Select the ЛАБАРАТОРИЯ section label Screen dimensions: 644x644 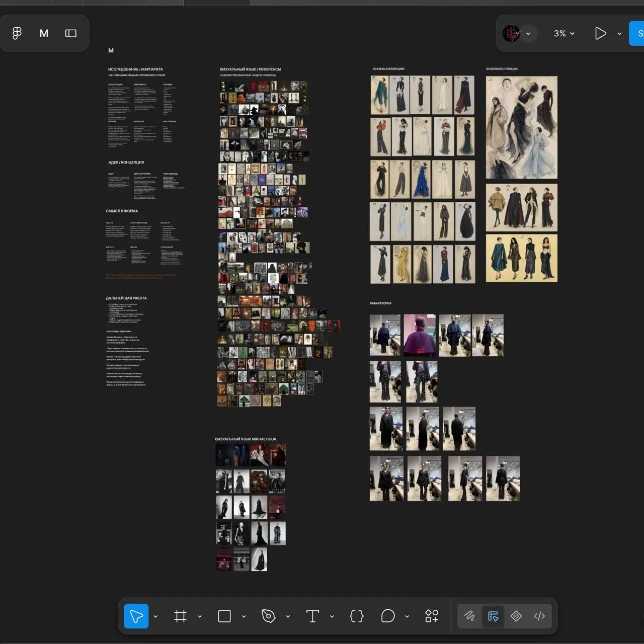[x=380, y=303]
